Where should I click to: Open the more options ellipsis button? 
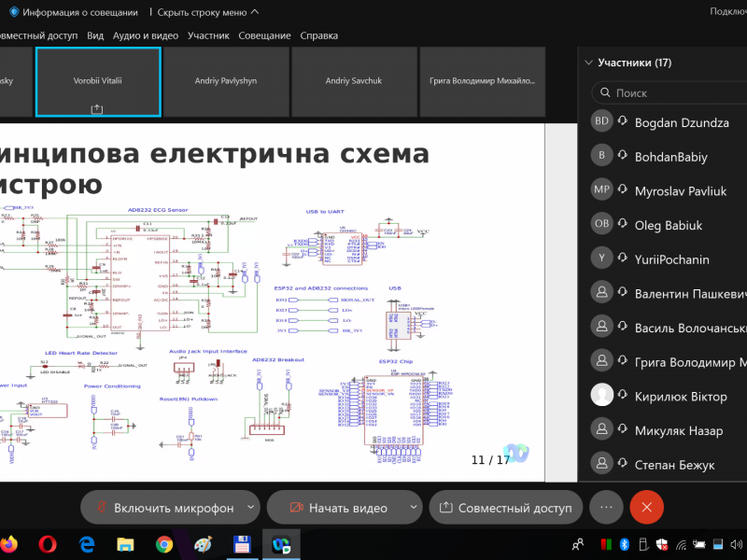coord(606,508)
